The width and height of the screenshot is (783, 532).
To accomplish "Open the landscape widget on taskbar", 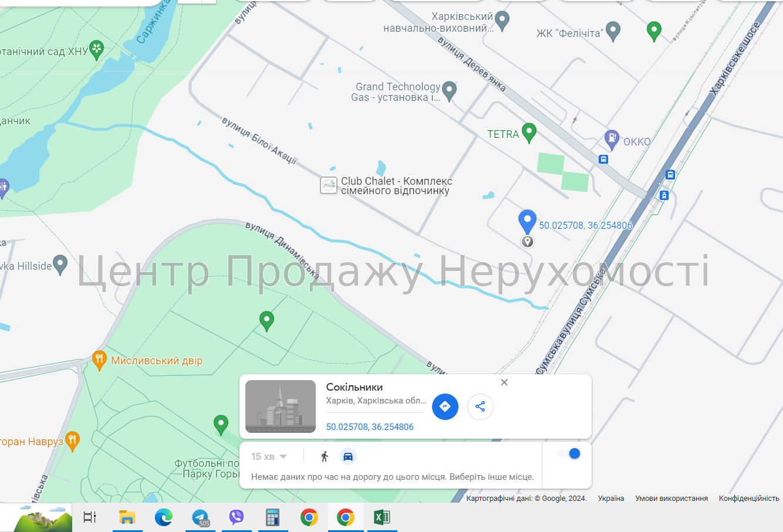I will point(36,517).
